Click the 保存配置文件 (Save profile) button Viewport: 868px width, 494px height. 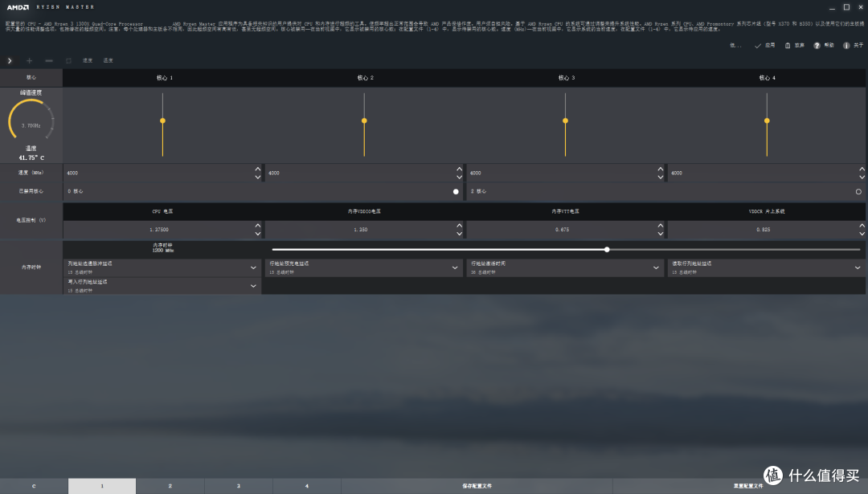pos(477,486)
